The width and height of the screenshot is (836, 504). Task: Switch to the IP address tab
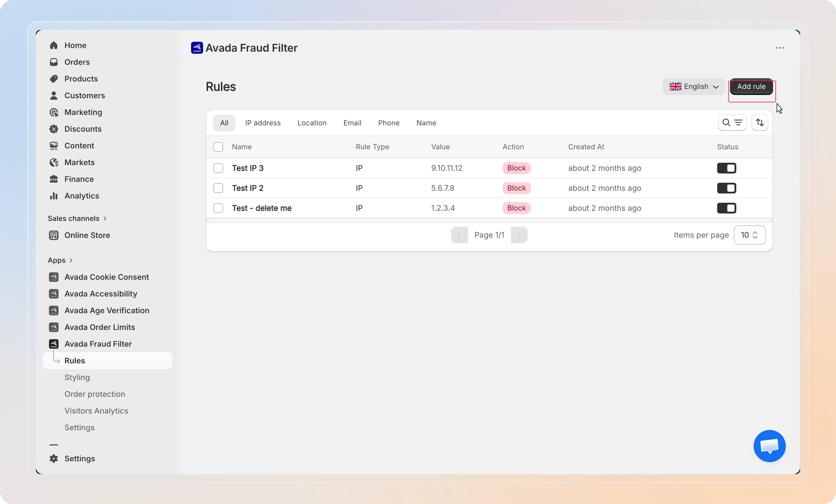(263, 123)
